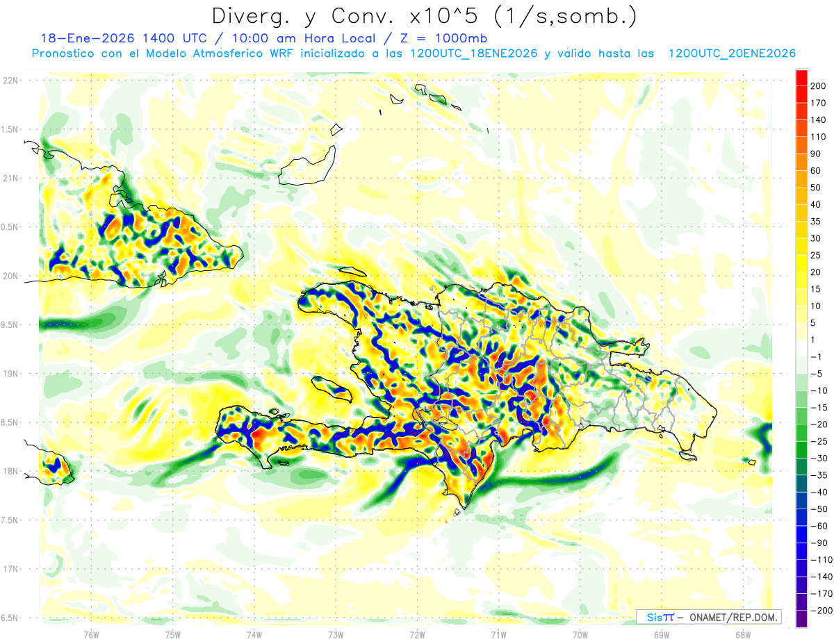Click the '6.5N' latitude label
The image size is (834, 644).
tap(10, 618)
